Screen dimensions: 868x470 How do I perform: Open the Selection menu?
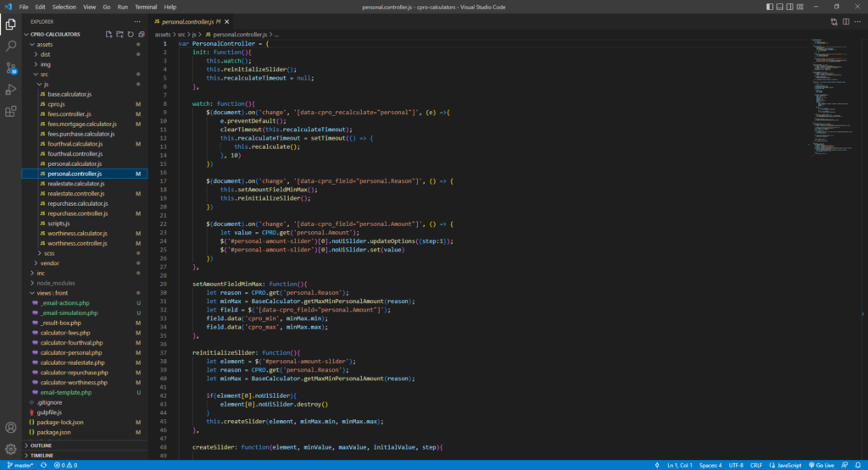point(64,7)
